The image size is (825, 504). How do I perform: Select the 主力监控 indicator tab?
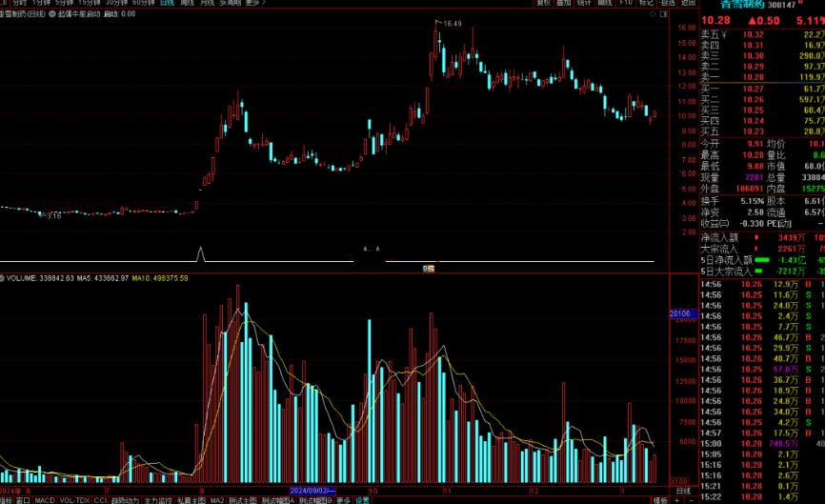(x=158, y=500)
